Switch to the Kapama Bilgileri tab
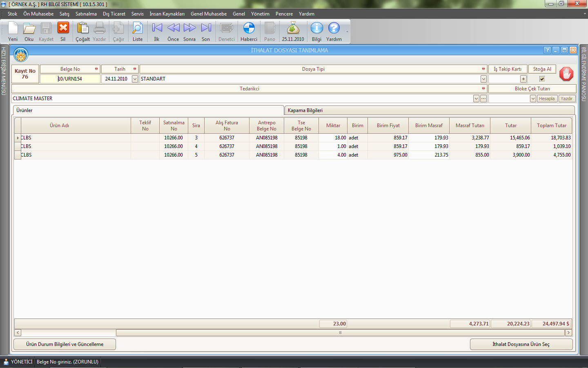588x368 pixels. [x=305, y=110]
